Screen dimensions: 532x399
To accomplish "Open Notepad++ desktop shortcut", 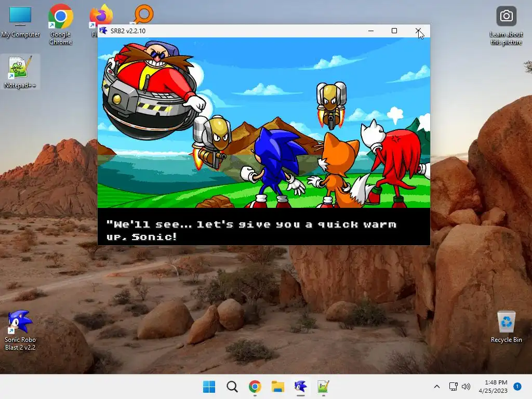I will pyautogui.click(x=20, y=72).
